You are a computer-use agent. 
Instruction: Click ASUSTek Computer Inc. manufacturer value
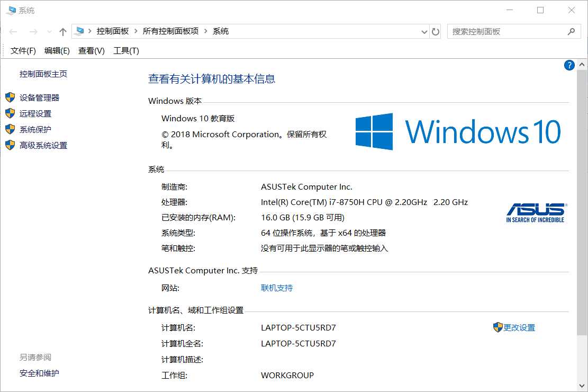point(307,187)
